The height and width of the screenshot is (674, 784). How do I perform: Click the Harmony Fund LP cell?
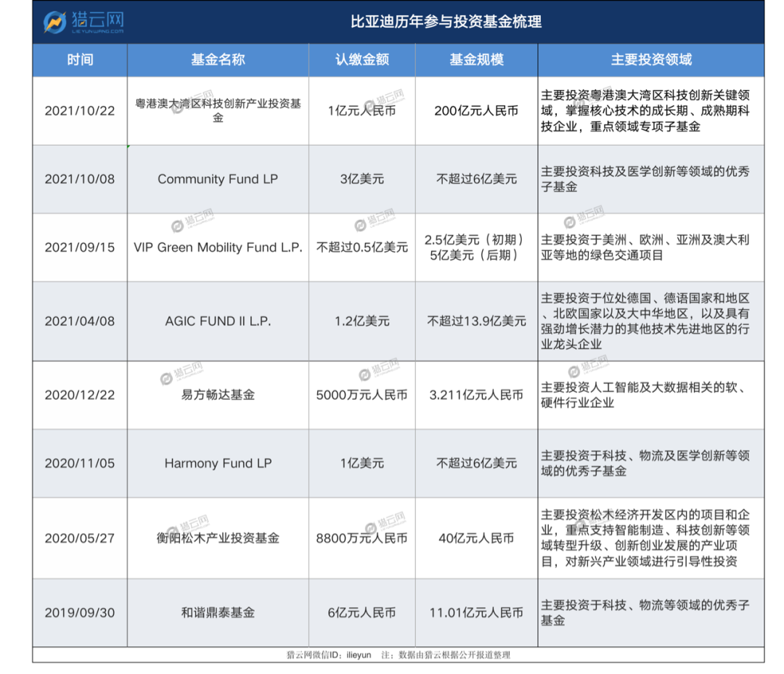click(218, 464)
